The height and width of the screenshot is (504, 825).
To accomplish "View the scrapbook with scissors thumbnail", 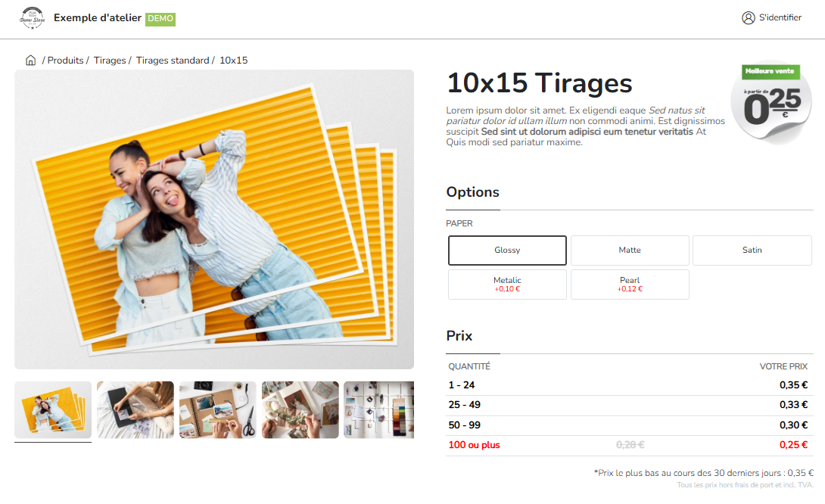I will (218, 410).
